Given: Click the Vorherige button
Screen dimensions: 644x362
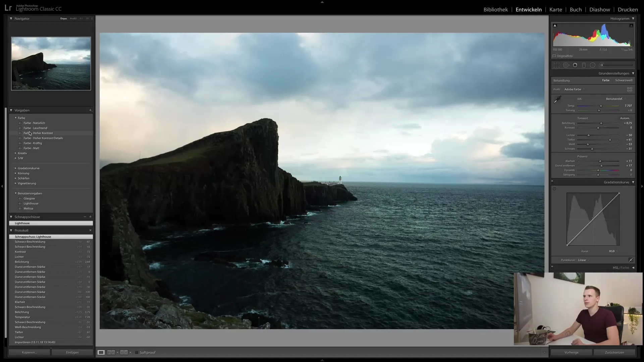Looking at the screenshot, I should click(571, 352).
